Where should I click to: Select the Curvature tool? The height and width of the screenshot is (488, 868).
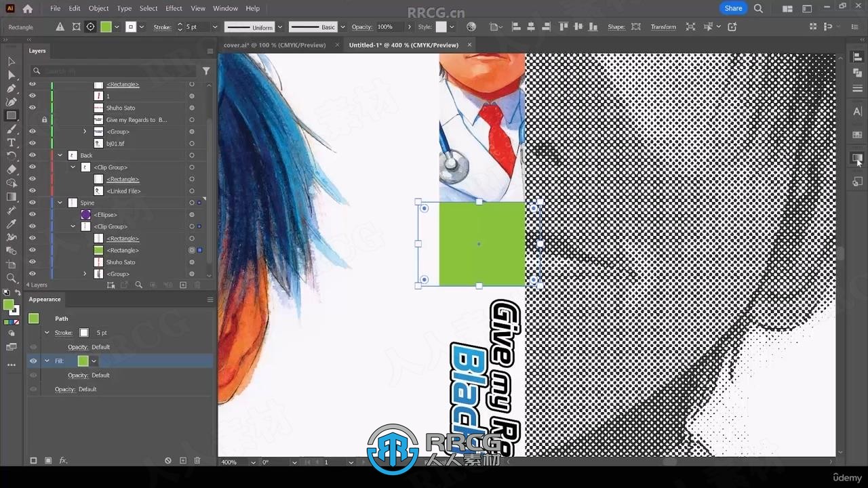12,102
